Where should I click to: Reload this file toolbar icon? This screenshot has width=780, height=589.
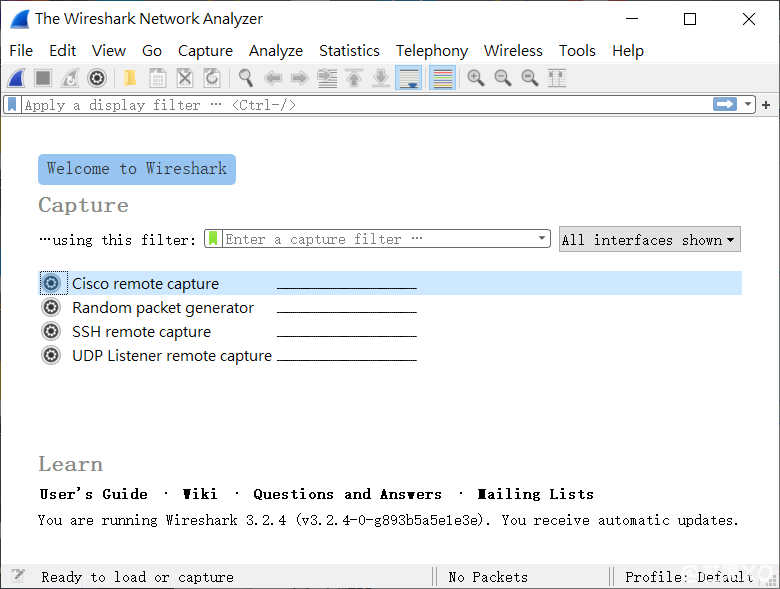click(x=212, y=78)
